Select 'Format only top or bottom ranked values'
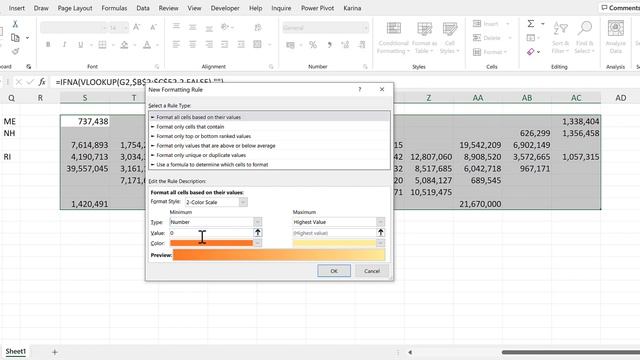 (269, 136)
